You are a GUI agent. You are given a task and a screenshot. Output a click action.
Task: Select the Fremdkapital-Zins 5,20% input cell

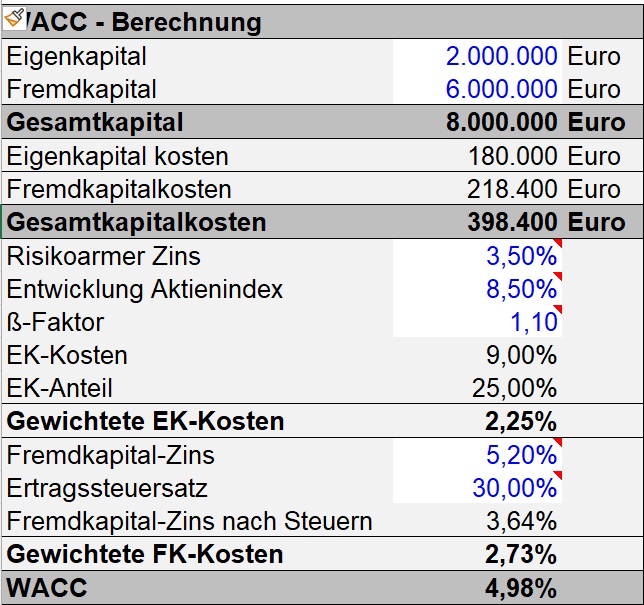[477, 455]
